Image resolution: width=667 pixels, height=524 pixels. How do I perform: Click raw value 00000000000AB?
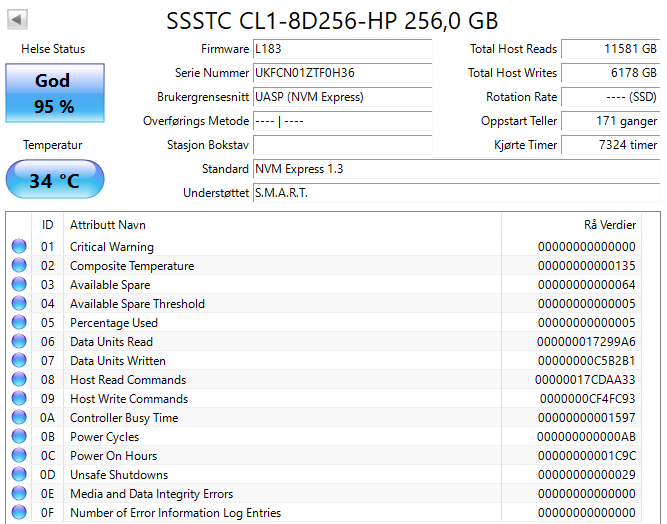click(586, 437)
